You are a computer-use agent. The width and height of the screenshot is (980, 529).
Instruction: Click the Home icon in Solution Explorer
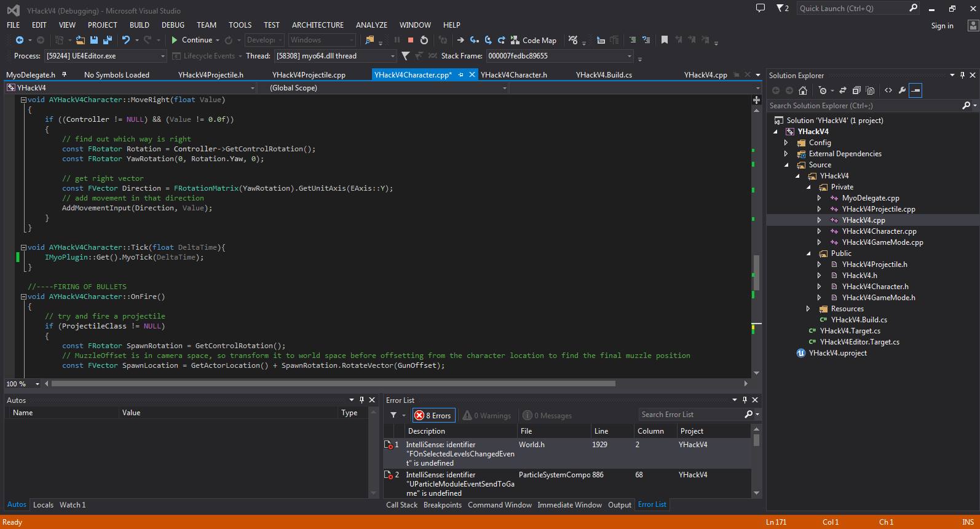(802, 90)
